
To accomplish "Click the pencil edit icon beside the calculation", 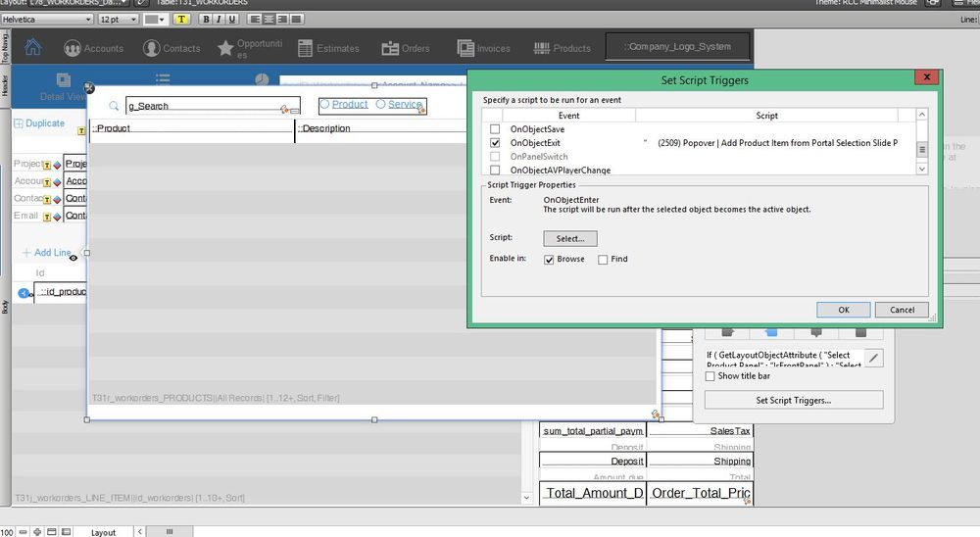I will [874, 359].
